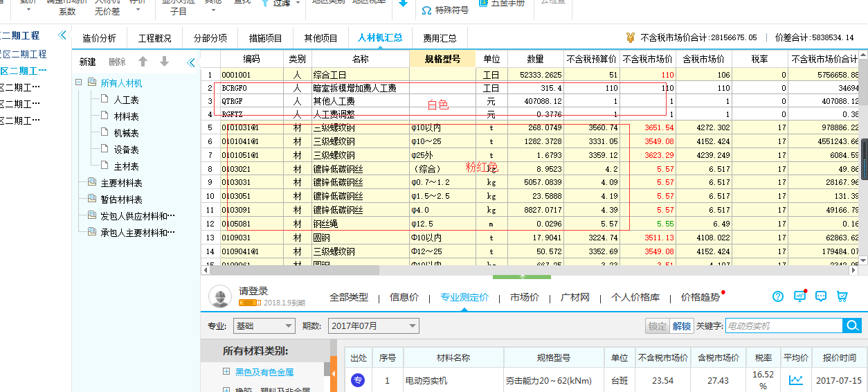Click the 专 source icon in row 1
This screenshot has width=868, height=392.
pos(358,380)
